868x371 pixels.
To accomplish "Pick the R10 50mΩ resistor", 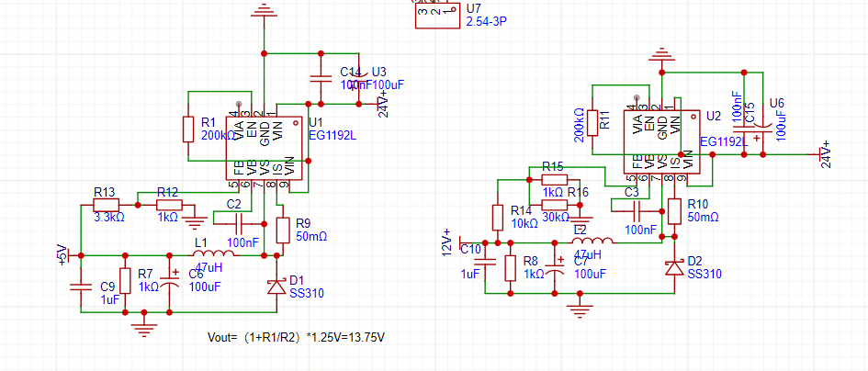I will tap(675, 210).
